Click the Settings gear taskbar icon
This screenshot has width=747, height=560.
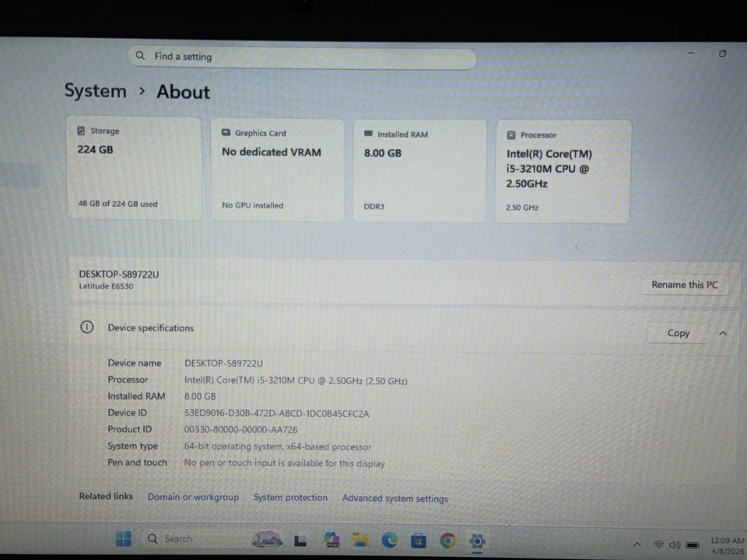pos(477,541)
